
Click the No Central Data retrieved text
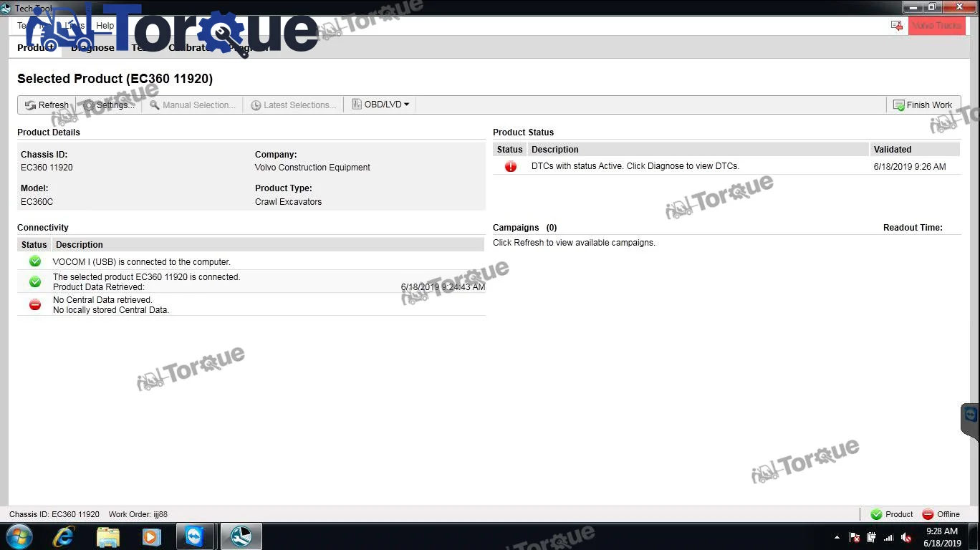102,300
